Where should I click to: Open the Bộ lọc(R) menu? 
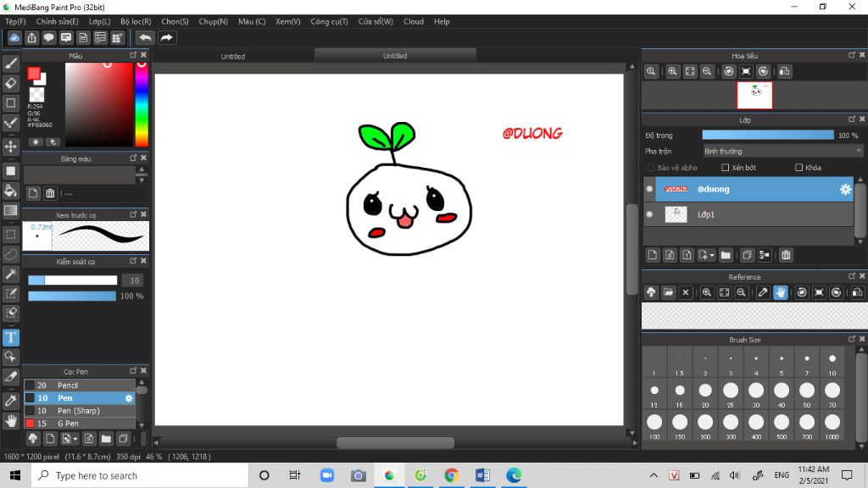pyautogui.click(x=136, y=21)
